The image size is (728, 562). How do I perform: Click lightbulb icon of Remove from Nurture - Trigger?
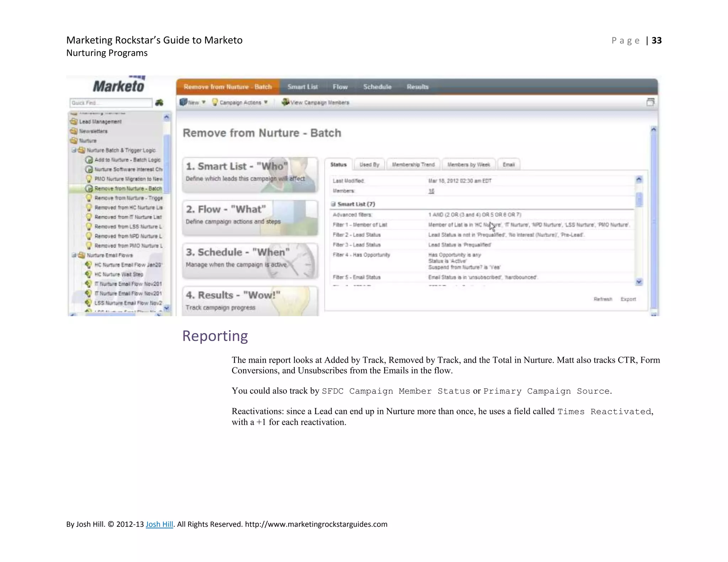89,198
